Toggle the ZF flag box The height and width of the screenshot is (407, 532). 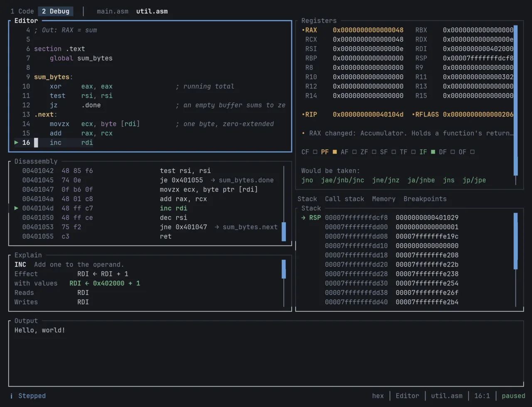[374, 152]
